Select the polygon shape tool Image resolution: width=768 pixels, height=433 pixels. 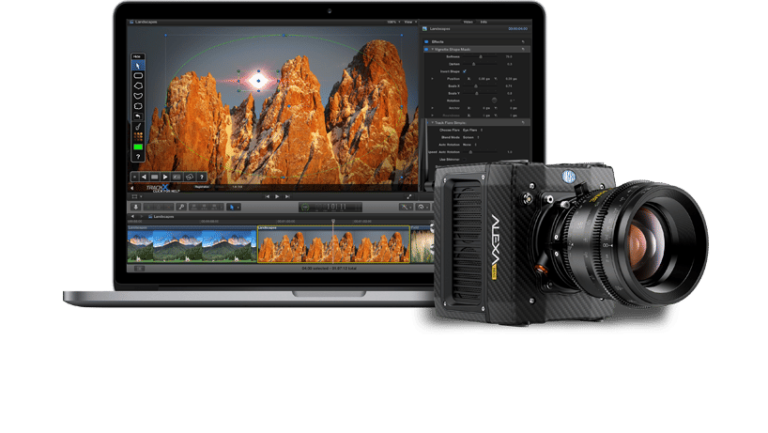138,86
